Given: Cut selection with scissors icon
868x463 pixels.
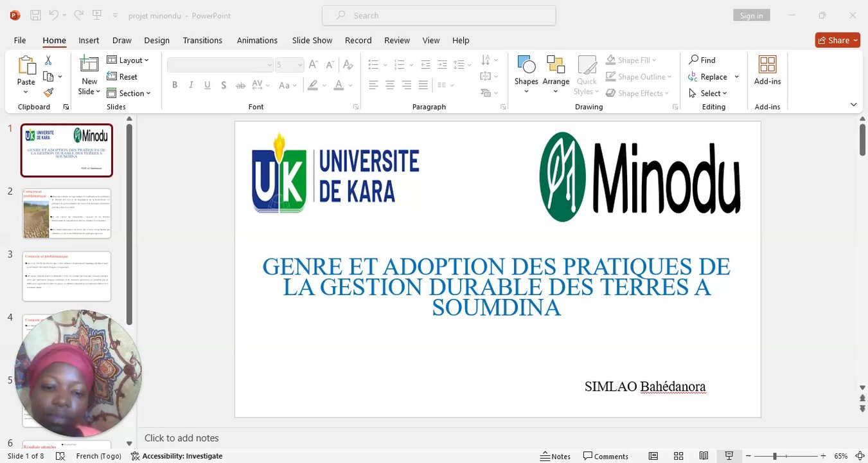Looking at the screenshot, I should point(48,60).
